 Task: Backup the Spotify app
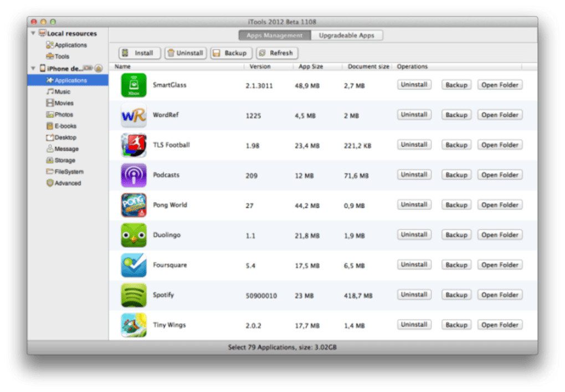[x=456, y=295]
